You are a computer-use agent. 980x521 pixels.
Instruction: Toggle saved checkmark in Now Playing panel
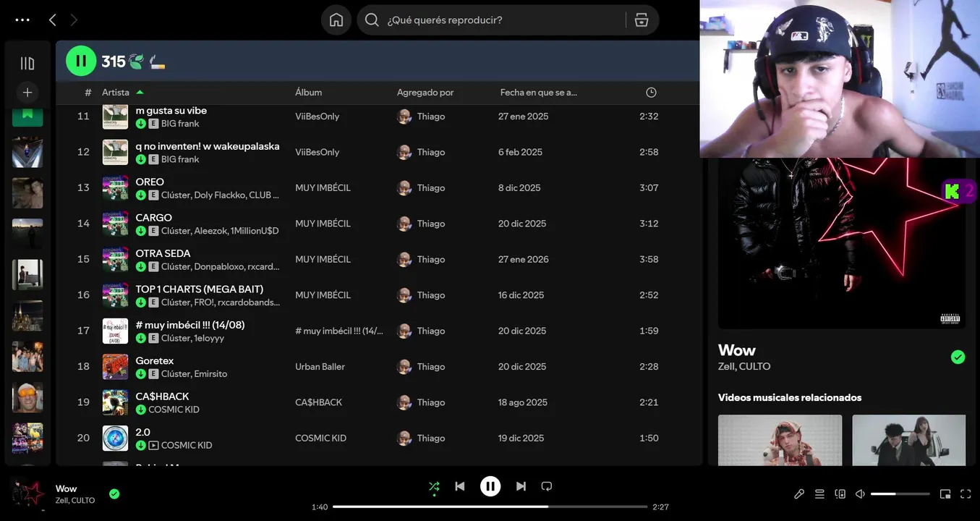pos(958,357)
